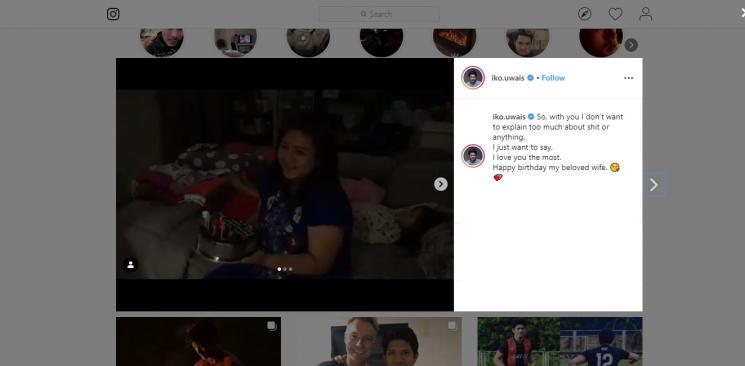This screenshot has height=366, width=745.
Task: Click the verified badge in post header
Action: coord(530,78)
